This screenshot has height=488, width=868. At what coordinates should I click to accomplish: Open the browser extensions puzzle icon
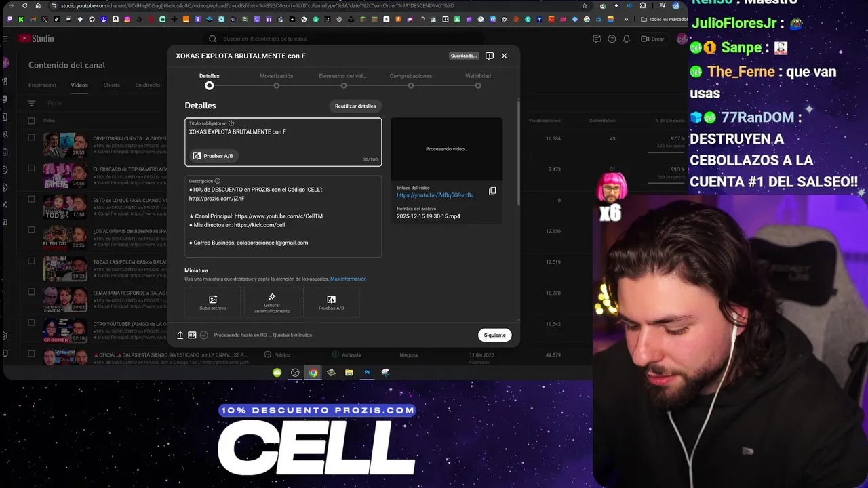pyautogui.click(x=643, y=6)
